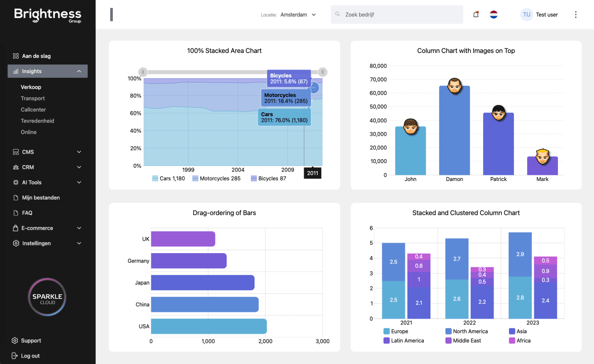This screenshot has width=594, height=364.
Task: Select the CMS icon in the sidebar
Action: [x=16, y=152]
